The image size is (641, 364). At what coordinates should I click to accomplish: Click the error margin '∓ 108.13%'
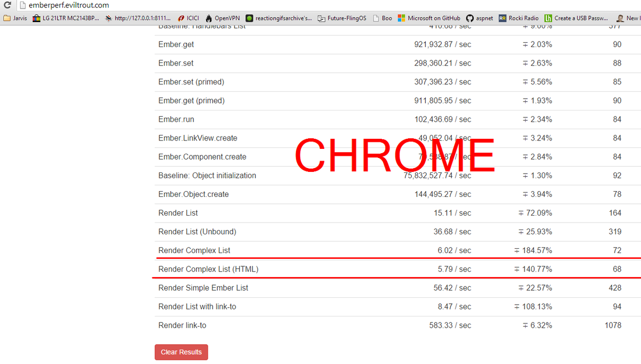coord(533,306)
